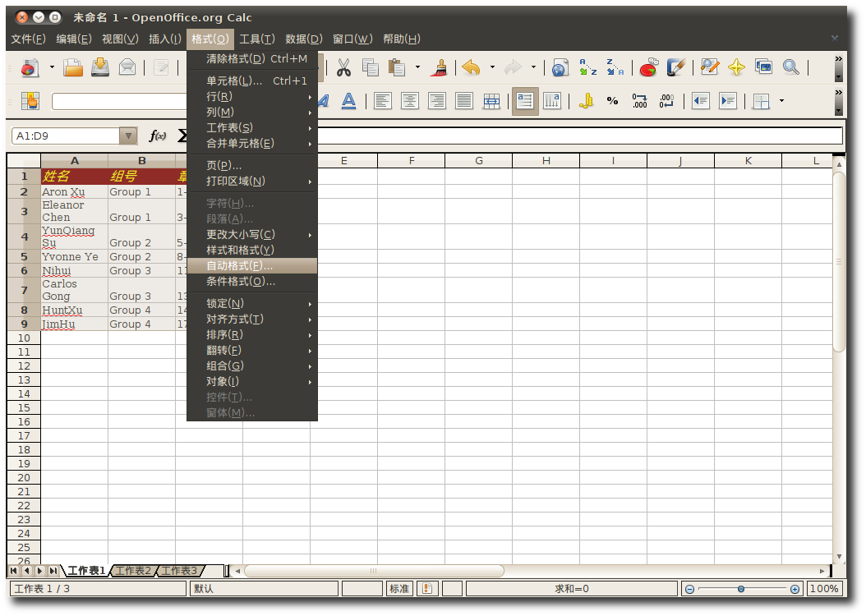The image size is (866, 616).
Task: Click the Decrease Indent icon
Action: point(701,101)
